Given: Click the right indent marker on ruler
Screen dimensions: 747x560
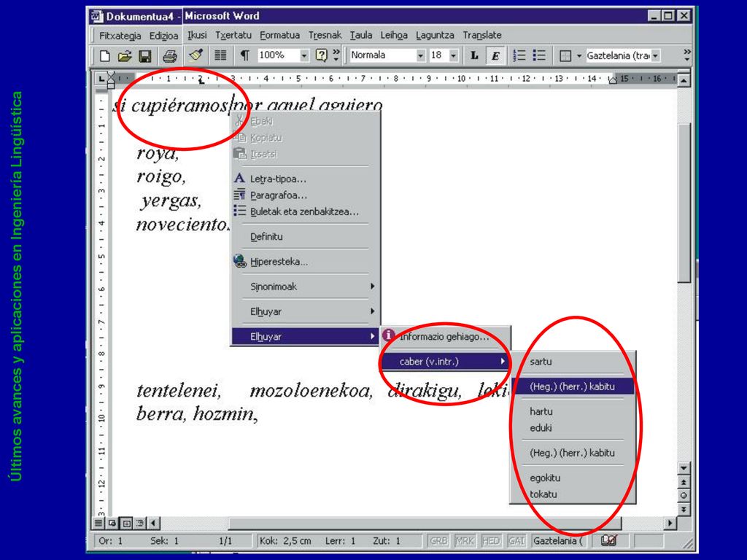Looking at the screenshot, I should click(x=613, y=80).
